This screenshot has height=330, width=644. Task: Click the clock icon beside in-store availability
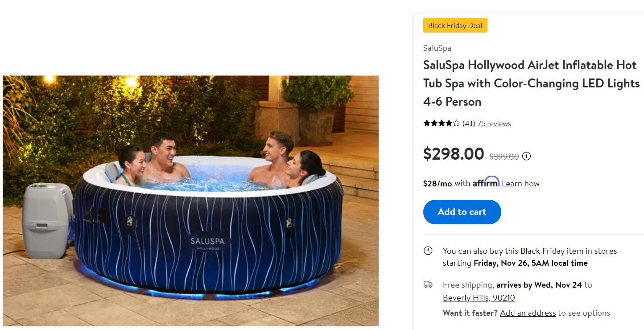coord(428,251)
